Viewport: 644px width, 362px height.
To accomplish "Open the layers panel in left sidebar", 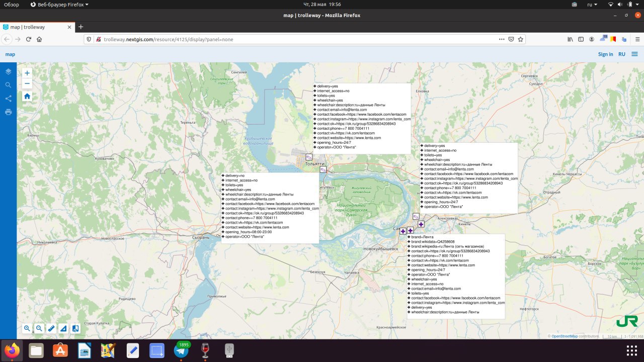I will [x=8, y=72].
